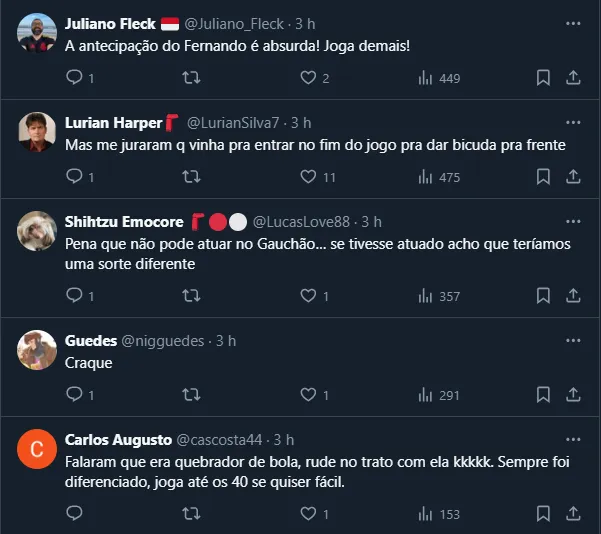This screenshot has width=601, height=534.
Task: Open more options menu on Carlos Augusto's tweet
Action: [572, 439]
